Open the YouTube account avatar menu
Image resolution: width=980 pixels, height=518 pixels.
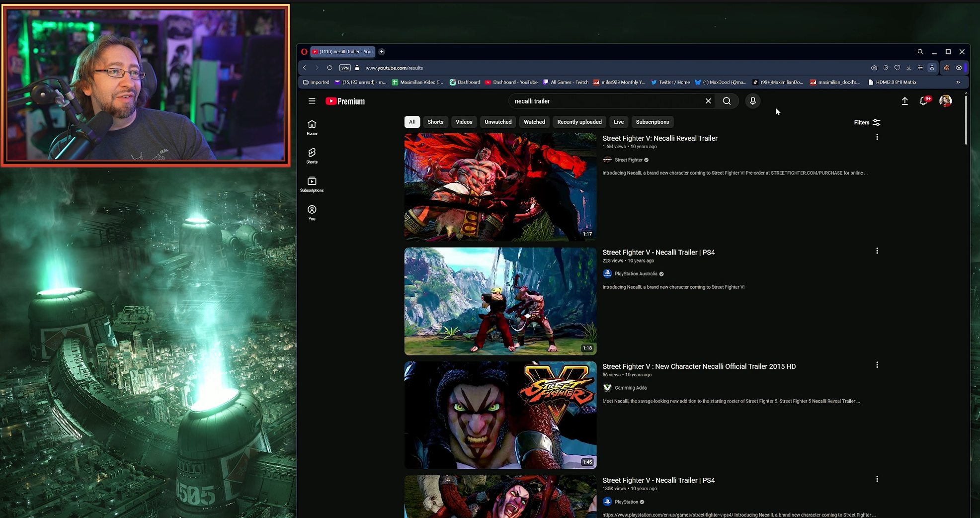click(946, 101)
